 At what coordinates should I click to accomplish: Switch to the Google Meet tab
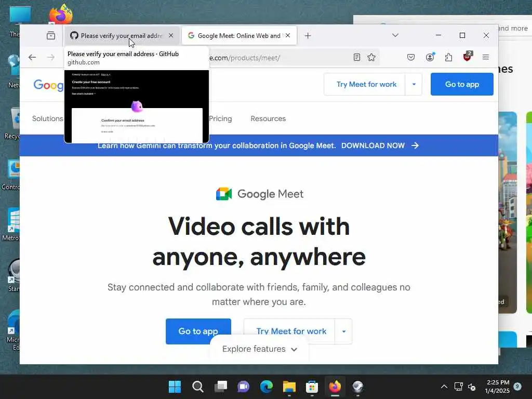239,36
